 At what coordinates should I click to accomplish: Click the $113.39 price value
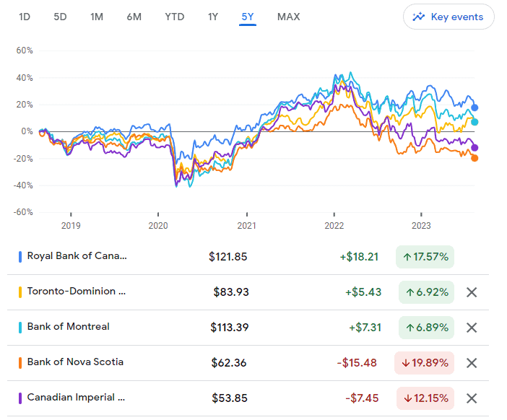click(x=230, y=328)
